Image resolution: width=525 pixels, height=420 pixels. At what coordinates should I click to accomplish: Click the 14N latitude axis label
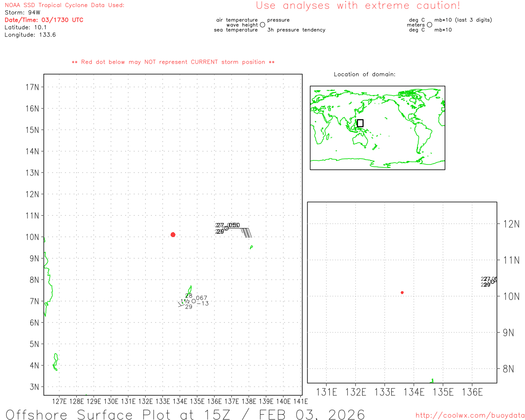point(32,151)
